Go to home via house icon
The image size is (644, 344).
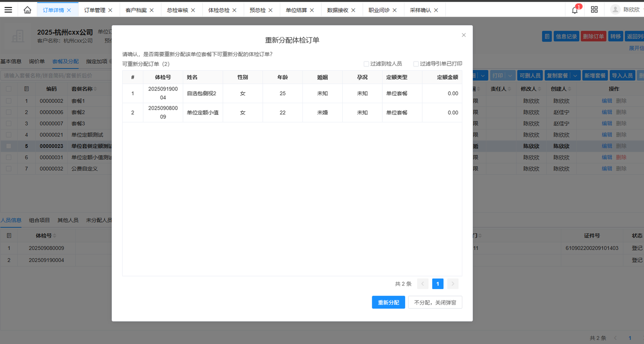coord(27,10)
